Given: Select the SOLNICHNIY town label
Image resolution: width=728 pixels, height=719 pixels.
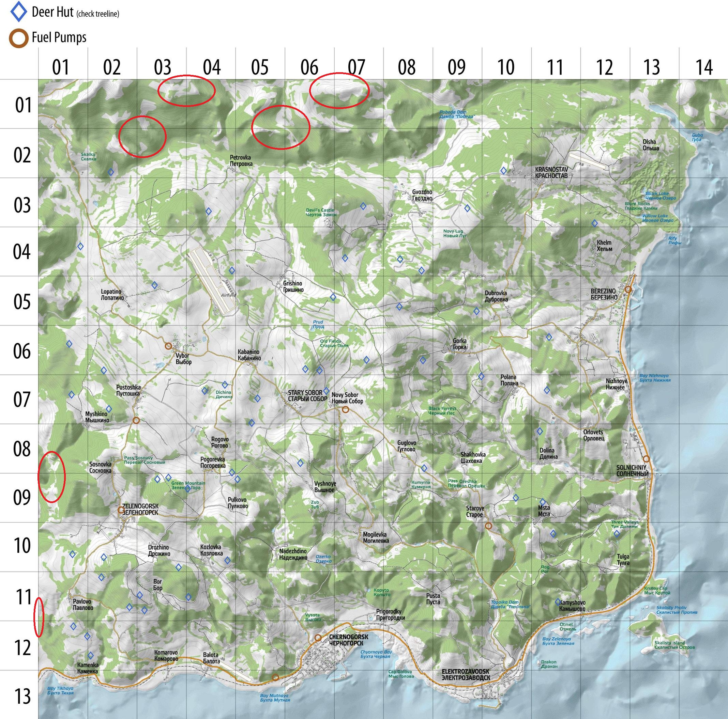Looking at the screenshot, I should pos(633,470).
